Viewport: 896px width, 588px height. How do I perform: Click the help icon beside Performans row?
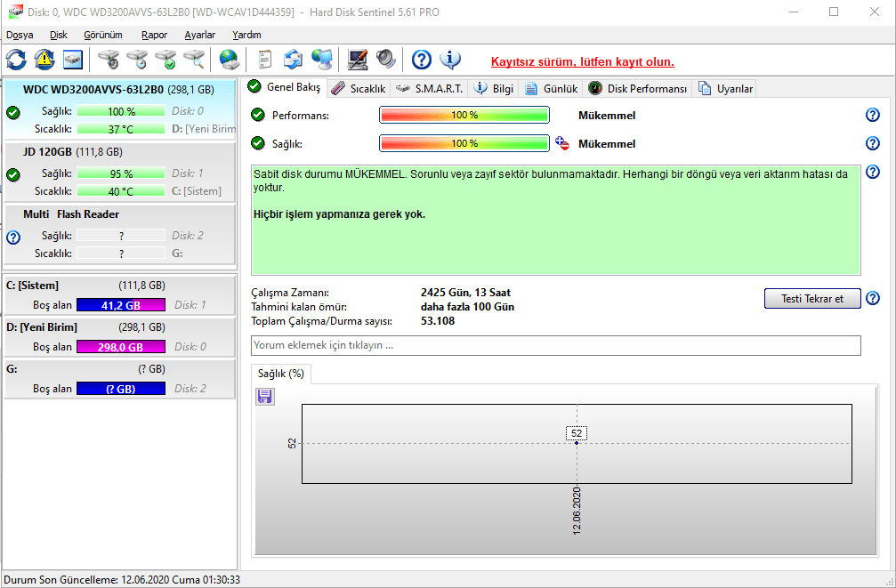coord(873,115)
